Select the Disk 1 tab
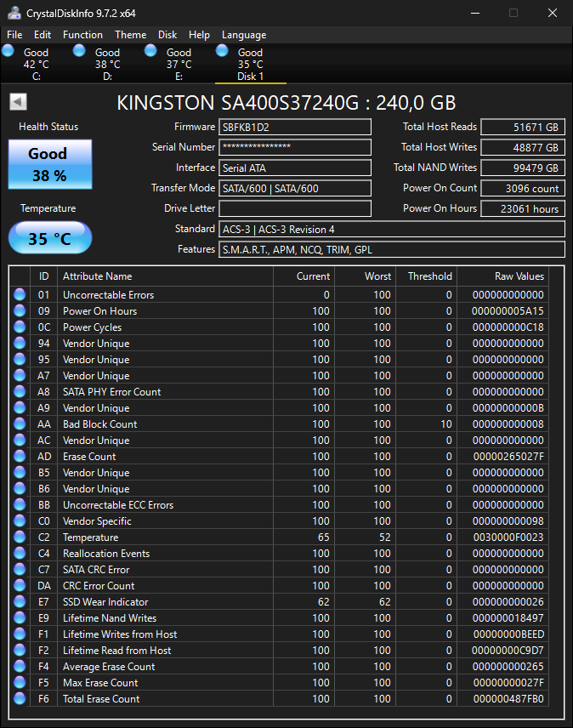This screenshot has height=728, width=573. tap(251, 64)
